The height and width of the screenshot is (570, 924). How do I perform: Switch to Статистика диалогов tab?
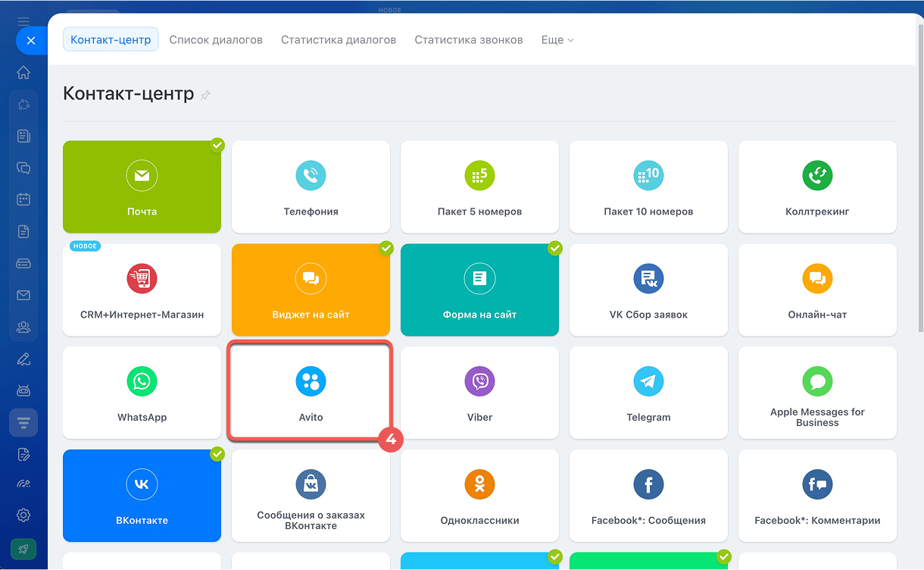coord(339,39)
